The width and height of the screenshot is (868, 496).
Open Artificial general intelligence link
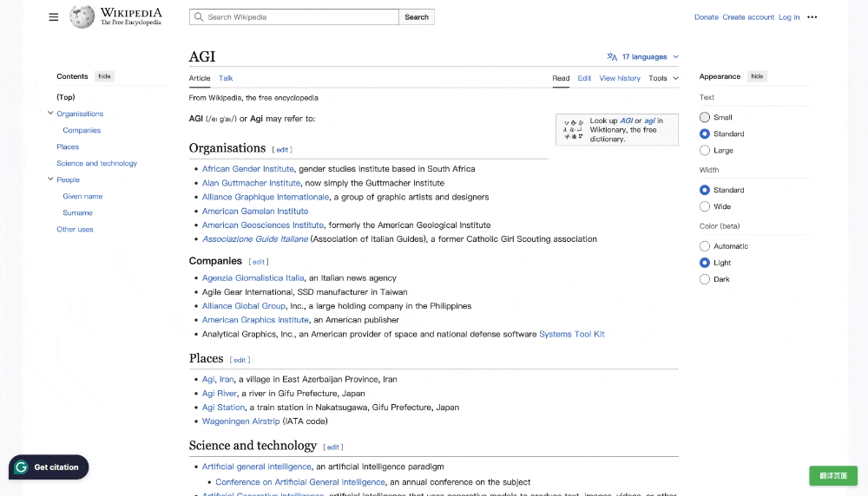pyautogui.click(x=256, y=467)
